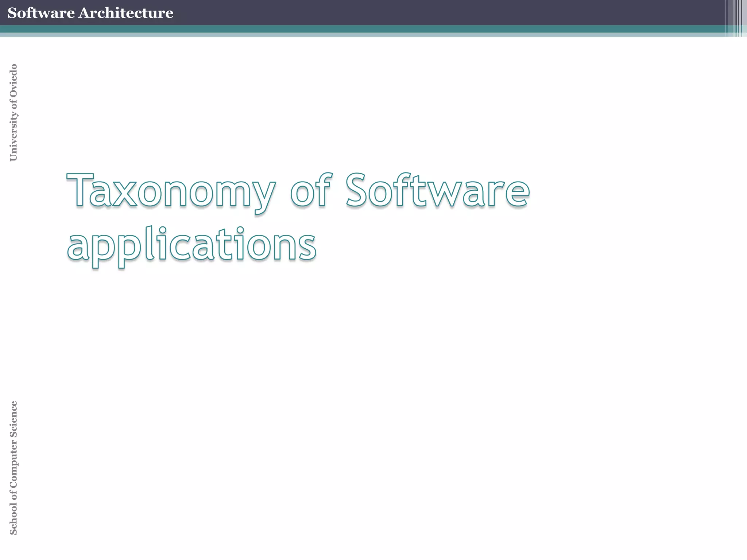Click the word School on left margin

[x=13, y=518]
